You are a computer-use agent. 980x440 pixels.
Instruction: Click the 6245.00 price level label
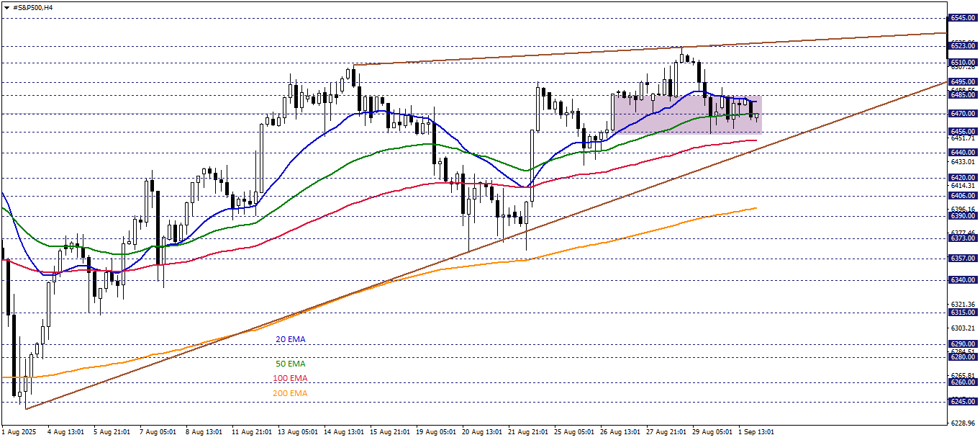962,401
